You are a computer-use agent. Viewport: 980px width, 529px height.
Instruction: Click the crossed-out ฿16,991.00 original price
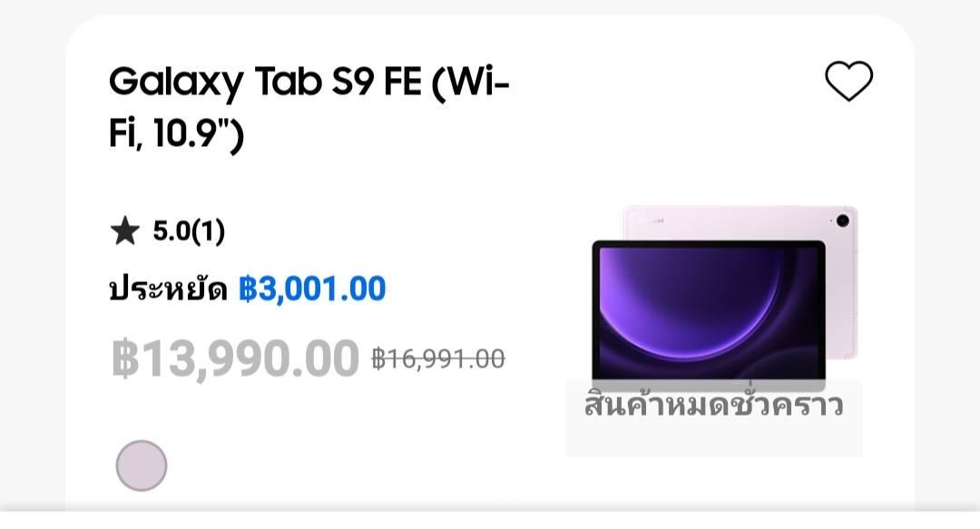tap(438, 359)
